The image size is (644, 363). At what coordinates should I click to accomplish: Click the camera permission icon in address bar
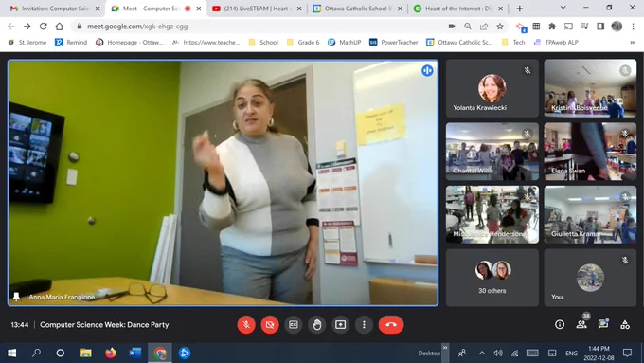coord(452,27)
